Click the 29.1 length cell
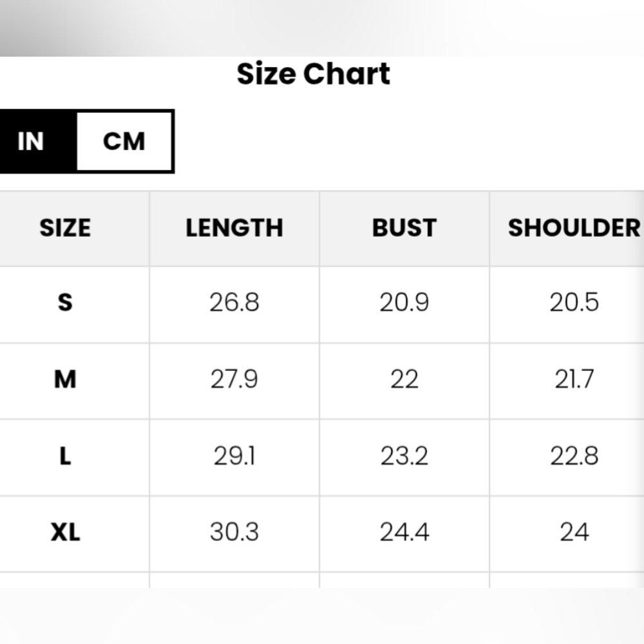Screen dimensions: 644x644 click(234, 456)
